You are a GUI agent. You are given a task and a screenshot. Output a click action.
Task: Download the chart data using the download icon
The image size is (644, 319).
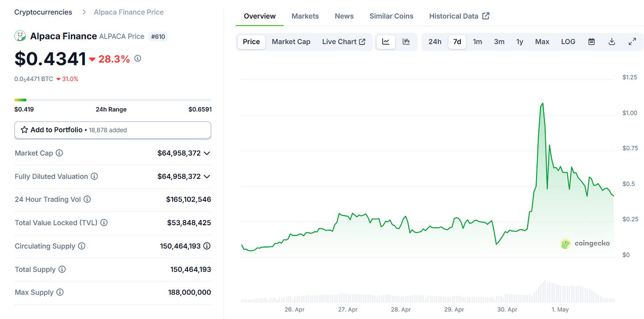[x=612, y=42]
